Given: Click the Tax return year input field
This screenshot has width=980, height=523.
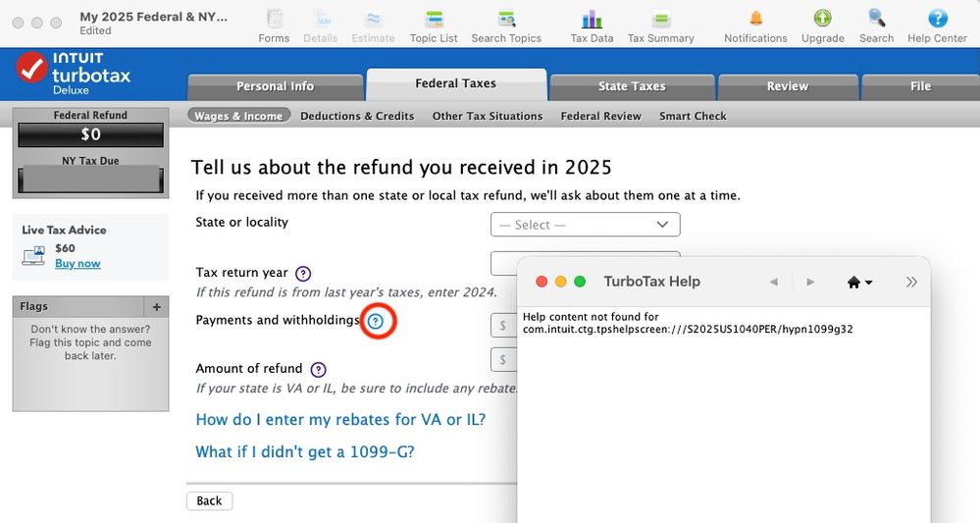Looking at the screenshot, I should click(504, 263).
